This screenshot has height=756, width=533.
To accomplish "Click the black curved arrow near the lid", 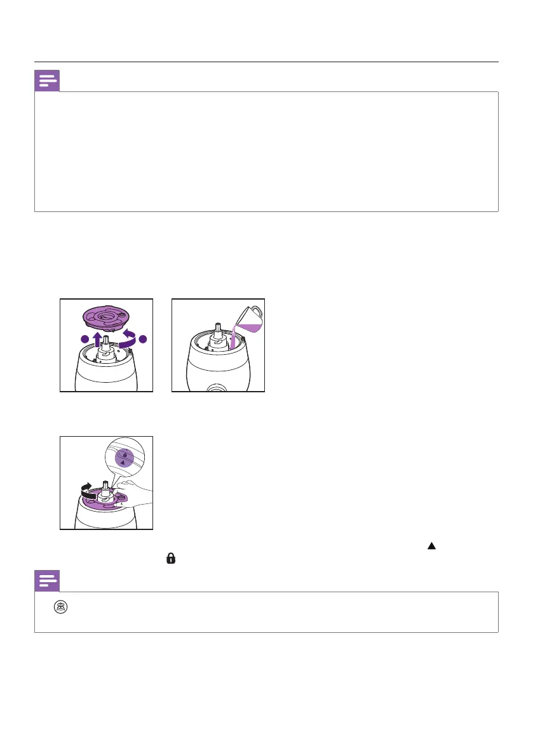I will 88,491.
